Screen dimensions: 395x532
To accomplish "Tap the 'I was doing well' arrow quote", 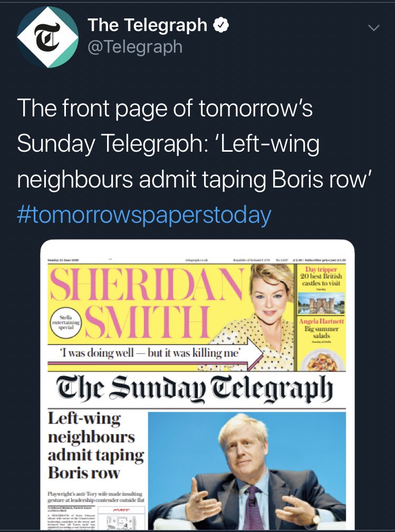I will click(x=156, y=353).
